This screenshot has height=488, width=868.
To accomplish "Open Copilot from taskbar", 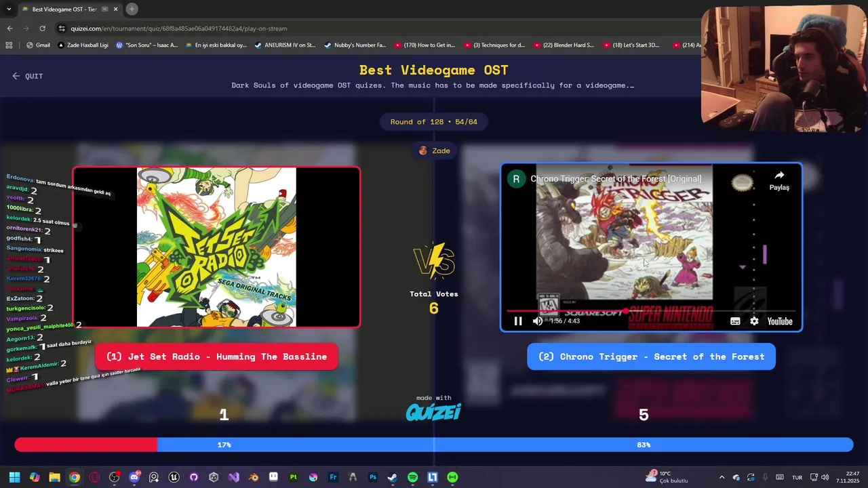I will pyautogui.click(x=35, y=477).
